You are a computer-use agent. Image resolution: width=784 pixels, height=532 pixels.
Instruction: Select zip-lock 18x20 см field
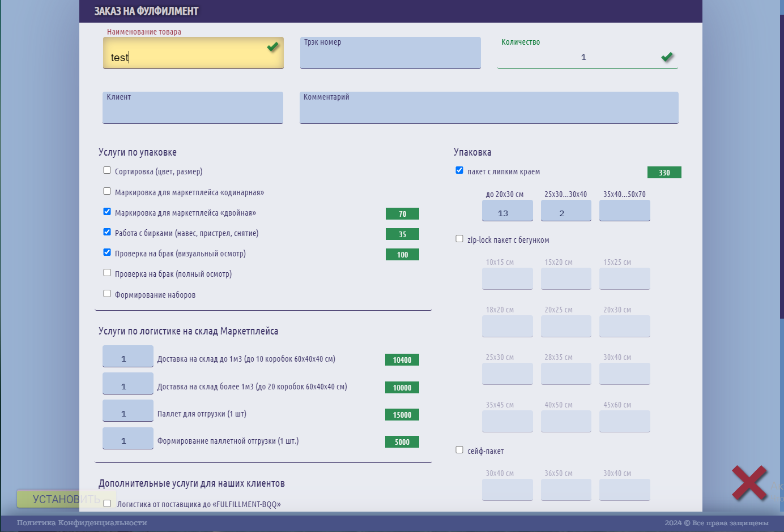(508, 327)
